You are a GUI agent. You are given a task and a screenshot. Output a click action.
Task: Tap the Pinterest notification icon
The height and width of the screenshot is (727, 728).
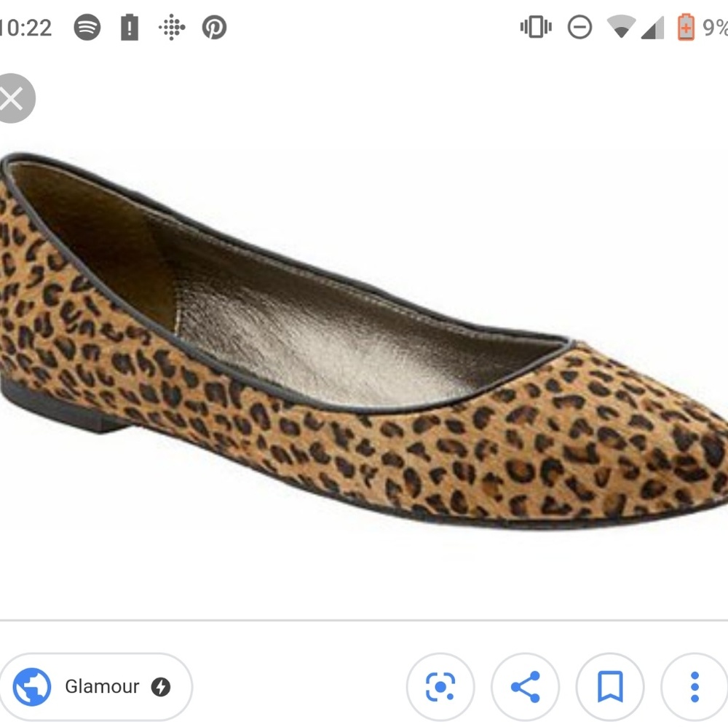coord(215,28)
